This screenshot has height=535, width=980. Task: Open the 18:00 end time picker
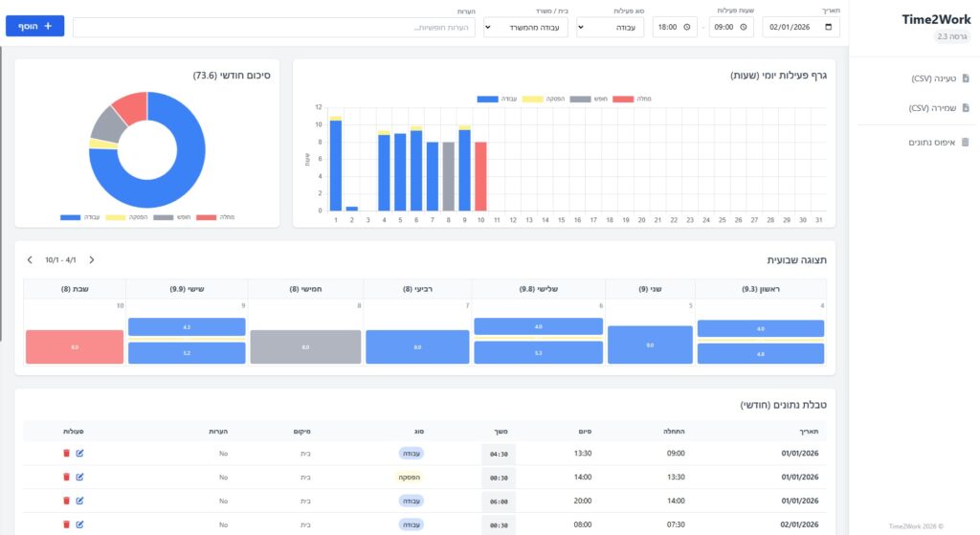pyautogui.click(x=676, y=27)
